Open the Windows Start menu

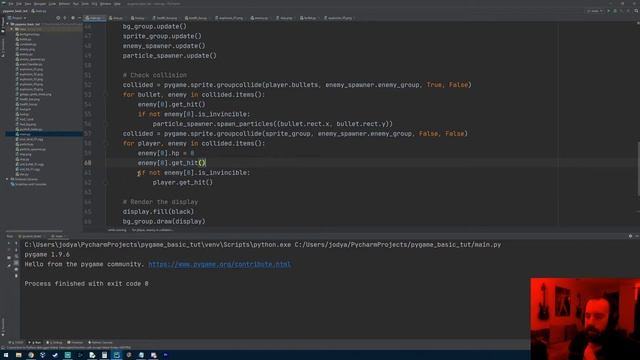(6, 355)
